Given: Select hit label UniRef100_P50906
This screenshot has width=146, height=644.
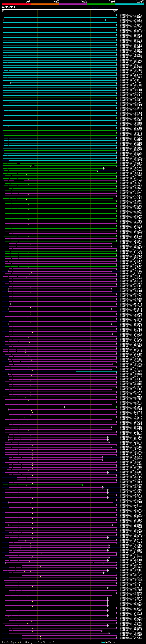Looking at the screenshot, I should coord(131,63).
